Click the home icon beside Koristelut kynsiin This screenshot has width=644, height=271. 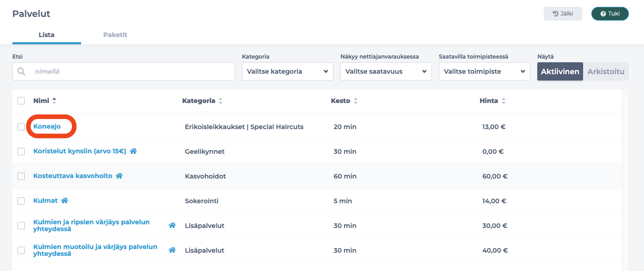click(133, 151)
